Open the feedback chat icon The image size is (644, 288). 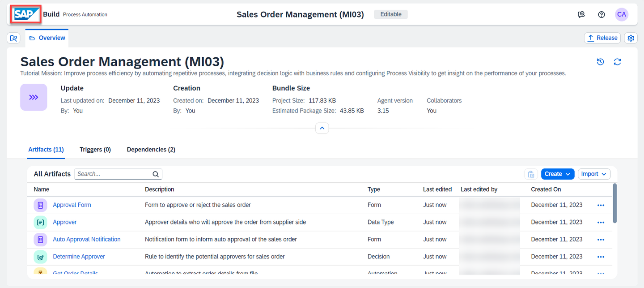(x=581, y=14)
